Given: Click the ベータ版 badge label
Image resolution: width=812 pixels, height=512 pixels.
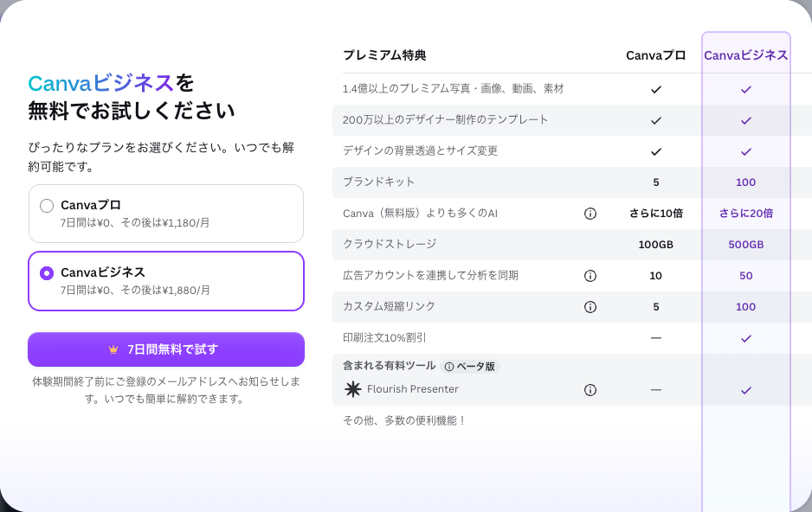Looking at the screenshot, I should pyautogui.click(x=476, y=367).
